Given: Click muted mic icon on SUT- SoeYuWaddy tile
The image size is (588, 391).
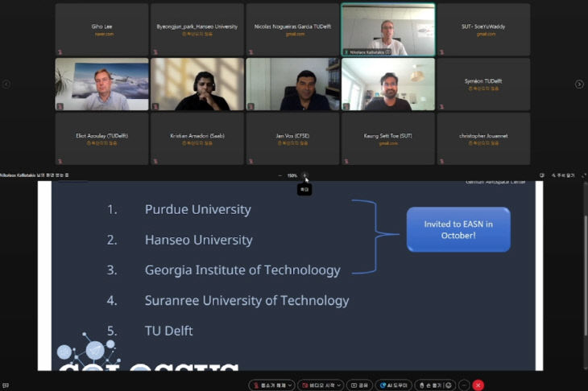Looking at the screenshot, I should [x=441, y=52].
